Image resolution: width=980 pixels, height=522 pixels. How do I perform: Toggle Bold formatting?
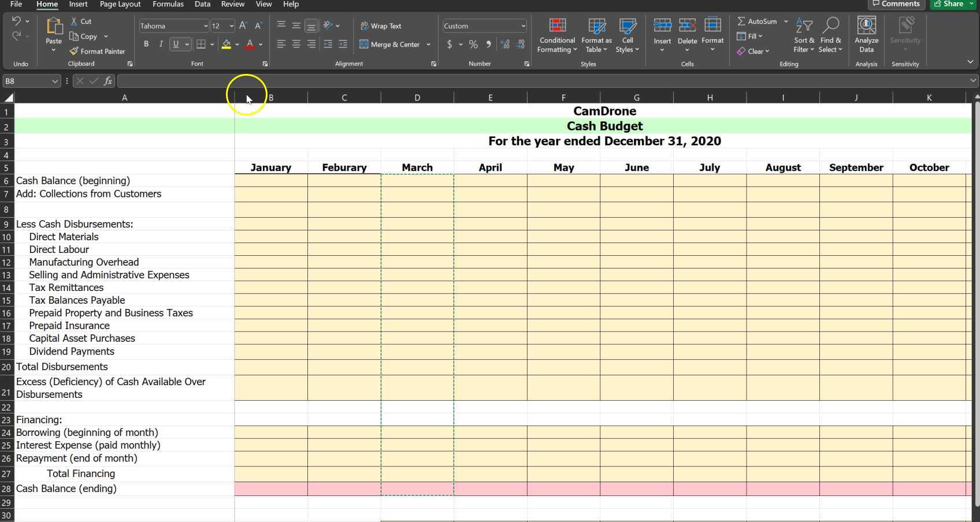(146, 44)
